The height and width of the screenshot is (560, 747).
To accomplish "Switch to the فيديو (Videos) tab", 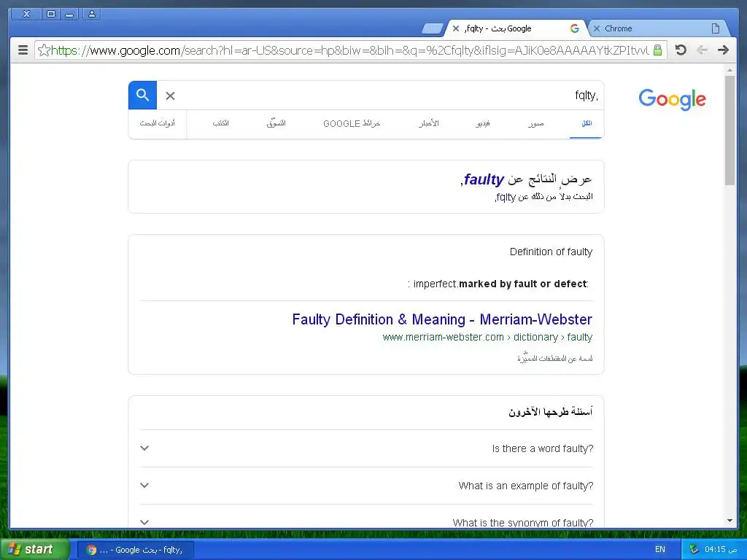I will [483, 123].
